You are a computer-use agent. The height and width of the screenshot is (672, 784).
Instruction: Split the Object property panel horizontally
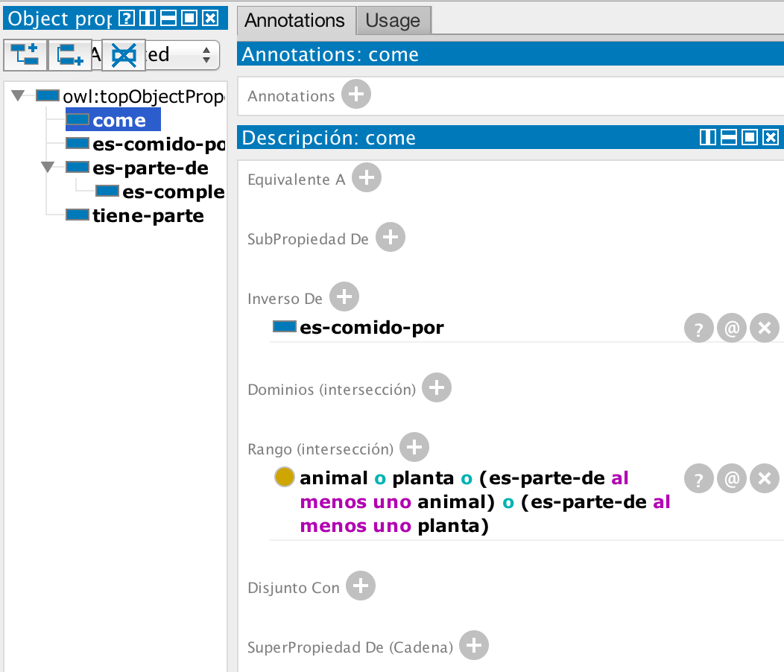168,19
